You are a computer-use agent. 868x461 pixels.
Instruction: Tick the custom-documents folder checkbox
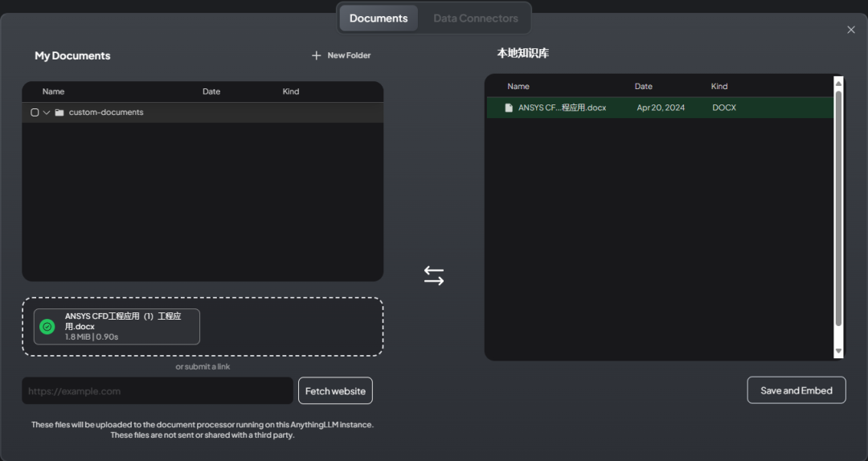coord(35,112)
